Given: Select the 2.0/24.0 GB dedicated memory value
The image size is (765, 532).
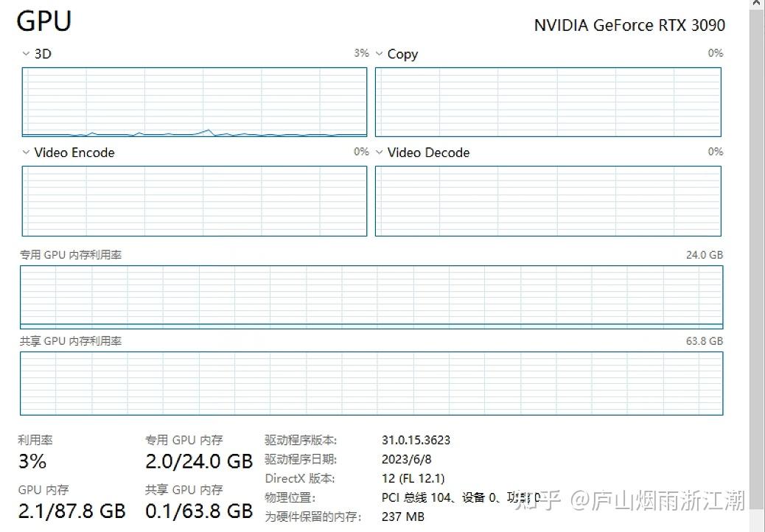Looking at the screenshot, I should point(199,462).
